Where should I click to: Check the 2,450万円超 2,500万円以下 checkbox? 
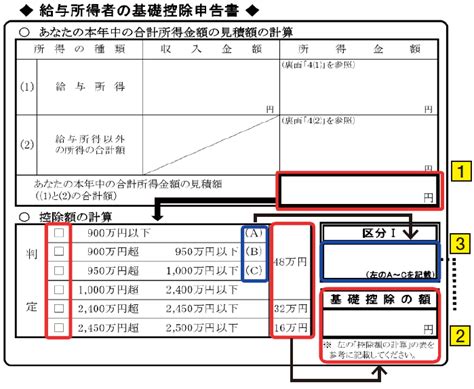(x=59, y=328)
